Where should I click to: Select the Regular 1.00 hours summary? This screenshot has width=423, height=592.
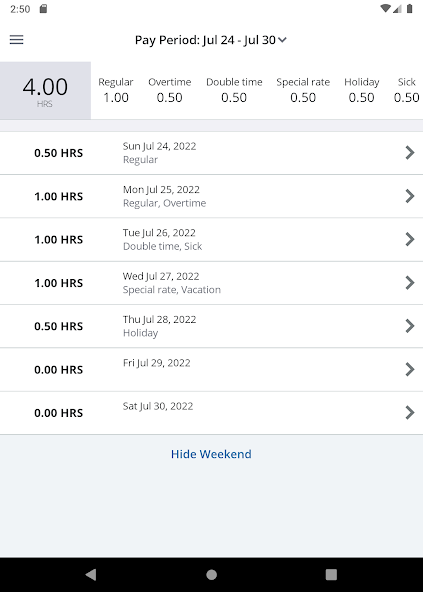click(116, 90)
